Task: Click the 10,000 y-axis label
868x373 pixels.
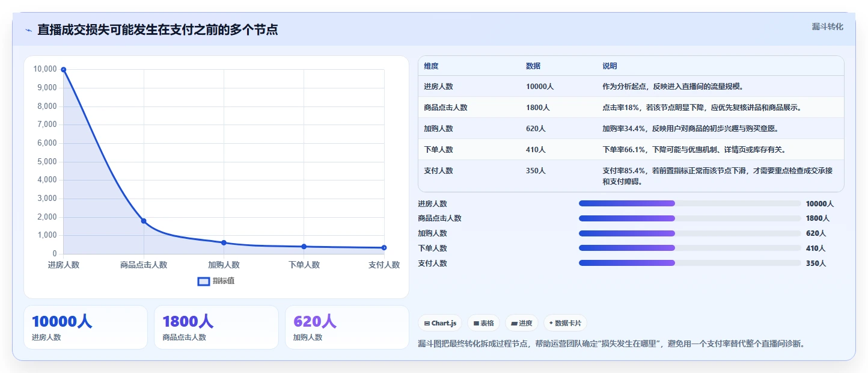Action: [x=45, y=69]
